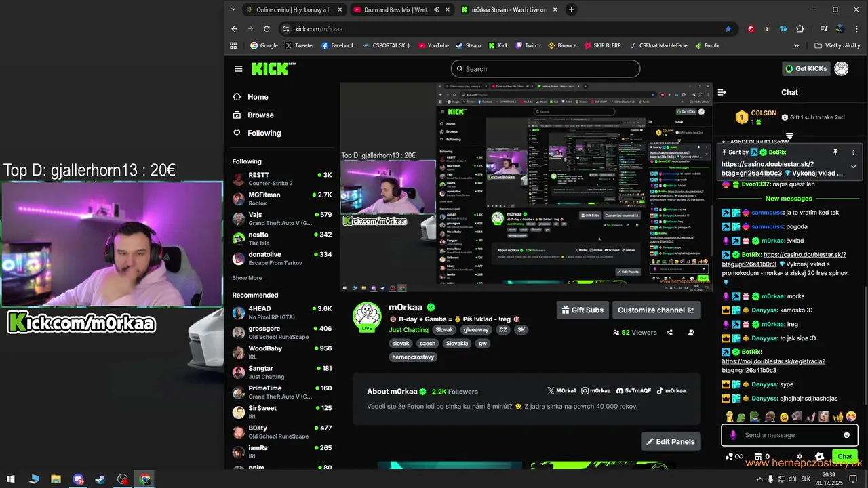Bookmark this page with star icon

pos(728,29)
